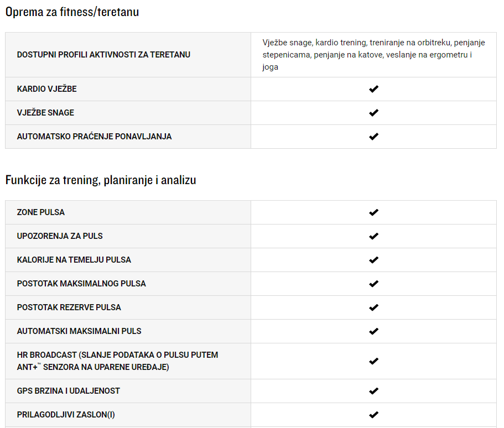
Task: Click the Zone pulsa checkmark icon
Action: [373, 212]
